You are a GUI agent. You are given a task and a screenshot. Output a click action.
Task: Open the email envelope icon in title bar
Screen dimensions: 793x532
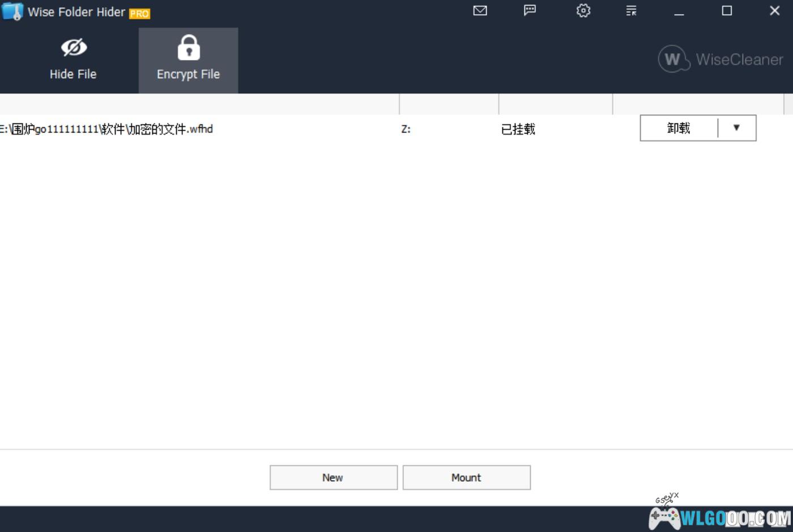(x=480, y=11)
